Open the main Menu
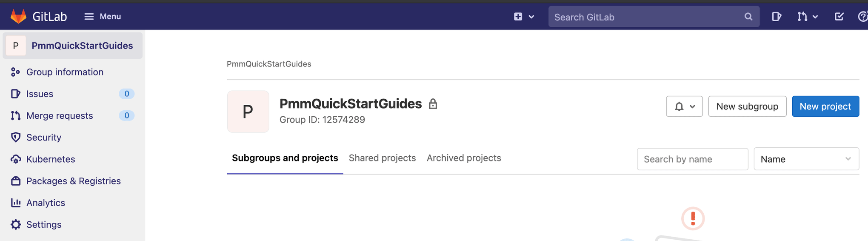 pyautogui.click(x=103, y=17)
